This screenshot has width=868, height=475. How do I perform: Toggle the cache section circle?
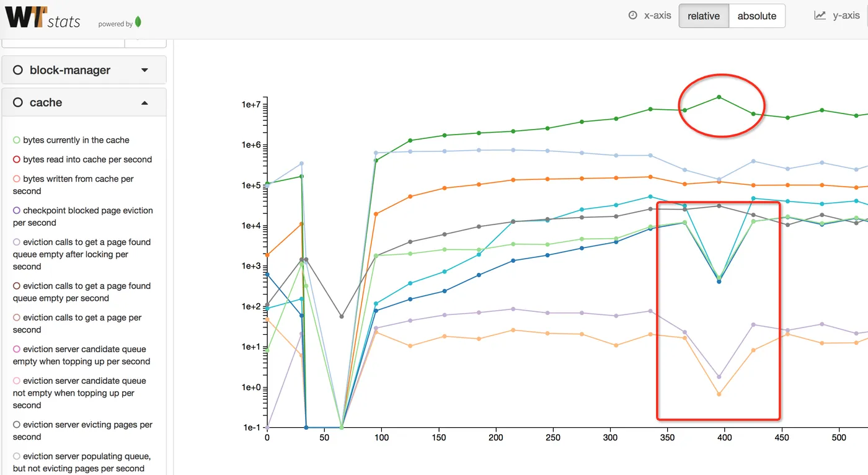click(x=18, y=102)
